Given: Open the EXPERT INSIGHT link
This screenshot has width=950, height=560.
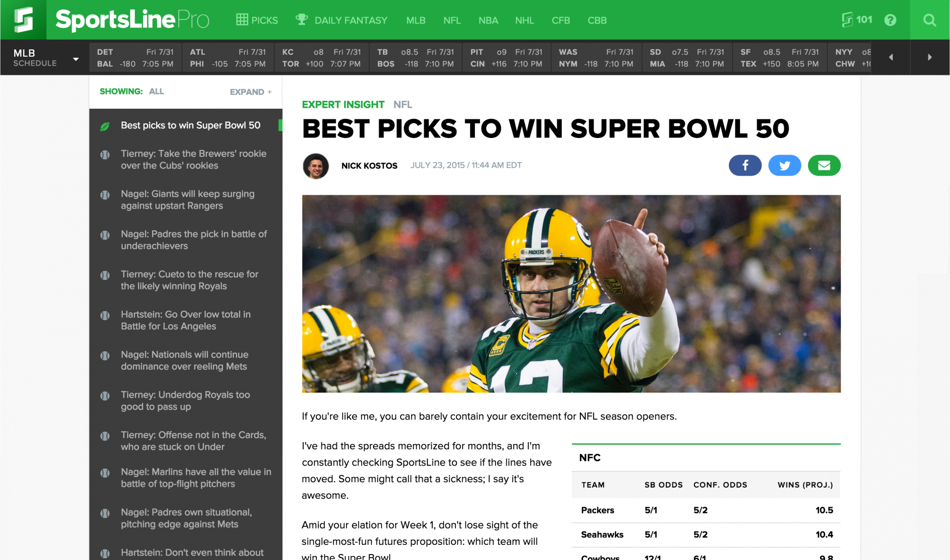Looking at the screenshot, I should tap(343, 104).
